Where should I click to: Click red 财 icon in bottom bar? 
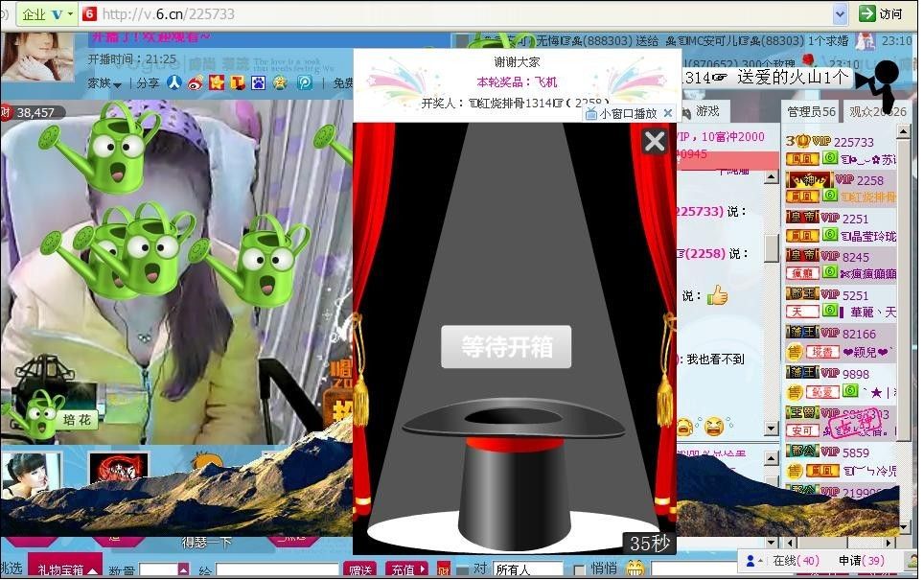[444, 570]
